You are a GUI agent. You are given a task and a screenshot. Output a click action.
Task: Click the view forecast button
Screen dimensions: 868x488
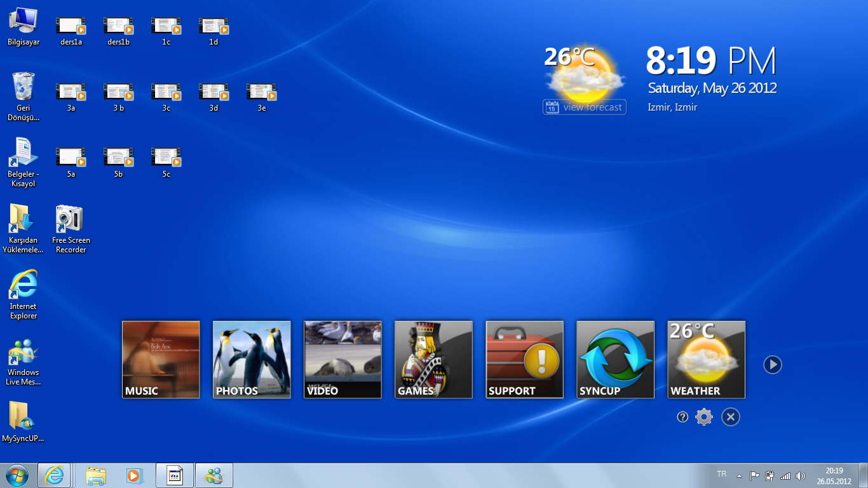pyautogui.click(x=584, y=107)
